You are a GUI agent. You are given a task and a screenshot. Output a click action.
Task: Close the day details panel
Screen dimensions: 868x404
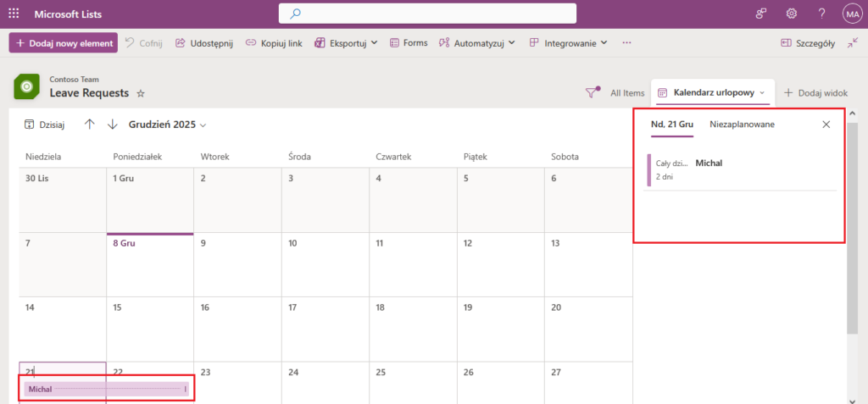click(x=826, y=125)
